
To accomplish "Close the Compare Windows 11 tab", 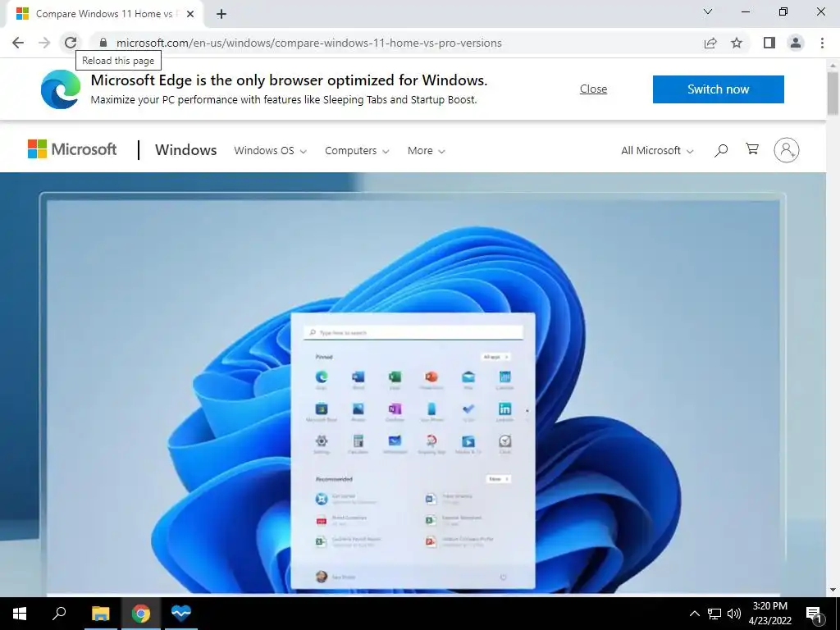I will (x=190, y=14).
